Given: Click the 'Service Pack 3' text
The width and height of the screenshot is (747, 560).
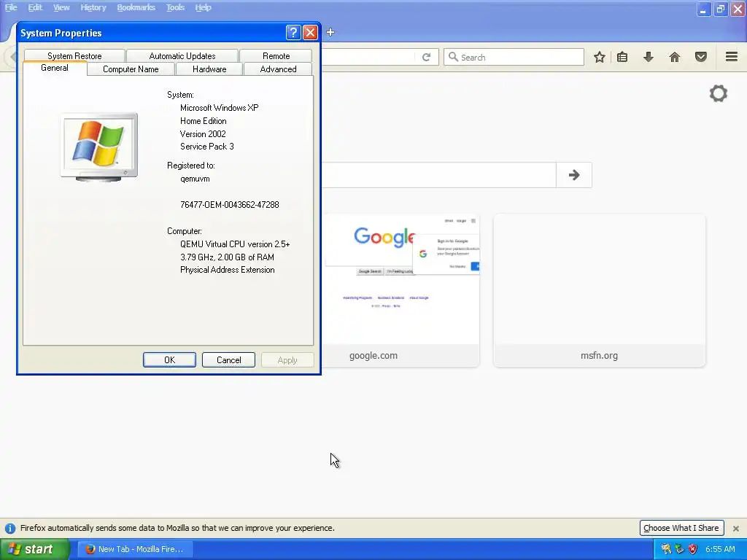Looking at the screenshot, I should [206, 146].
